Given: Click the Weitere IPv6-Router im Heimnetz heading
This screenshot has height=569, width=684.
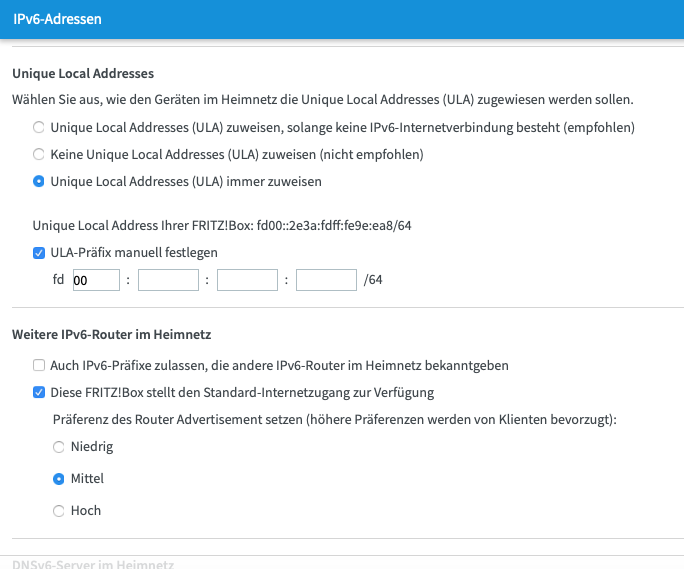Looking at the screenshot, I should [112, 335].
